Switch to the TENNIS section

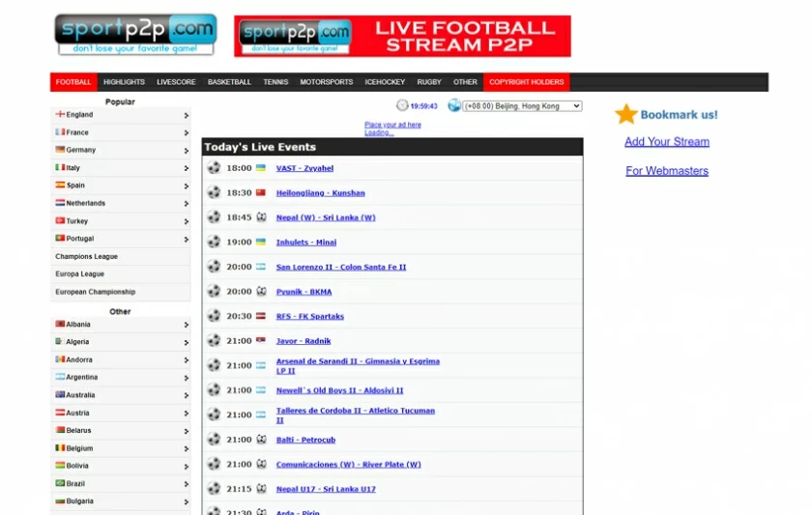275,82
